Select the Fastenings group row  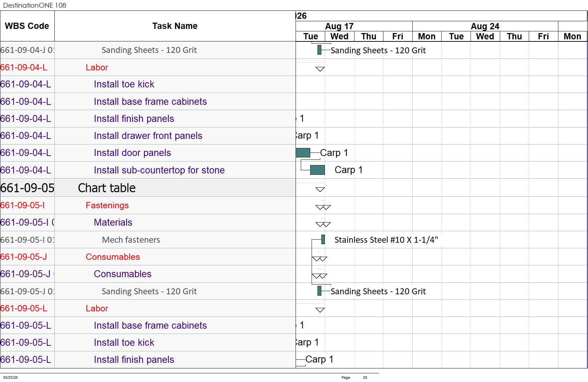pyautogui.click(x=148, y=205)
